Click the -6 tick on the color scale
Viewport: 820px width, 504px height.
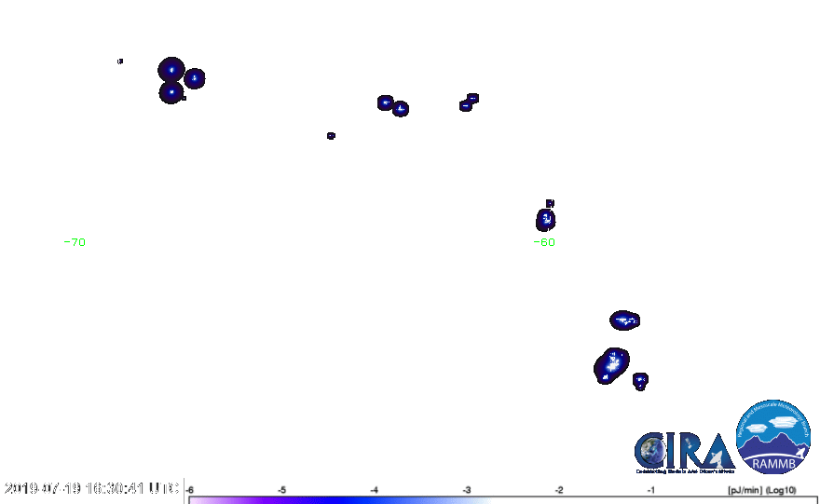(x=190, y=489)
